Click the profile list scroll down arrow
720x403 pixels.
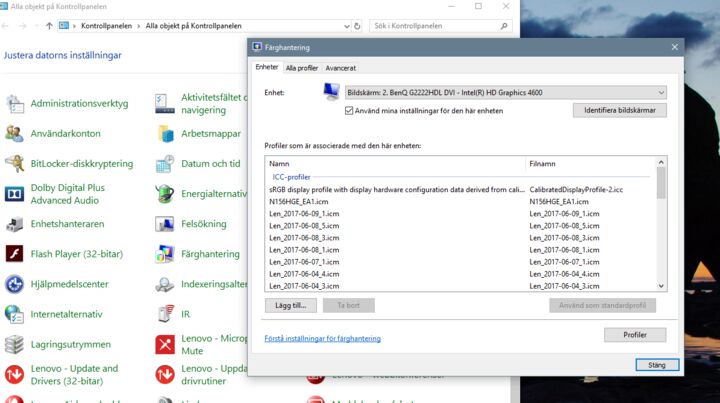point(661,286)
